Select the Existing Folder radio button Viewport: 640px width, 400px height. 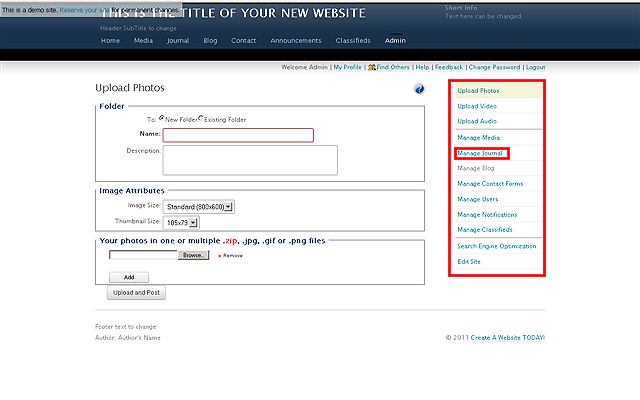point(201,118)
